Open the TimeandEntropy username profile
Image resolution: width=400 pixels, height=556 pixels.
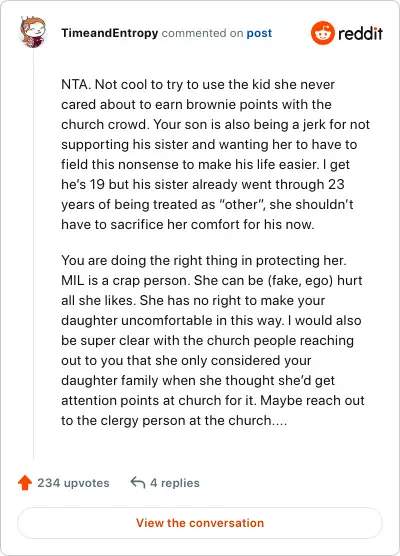pos(110,33)
